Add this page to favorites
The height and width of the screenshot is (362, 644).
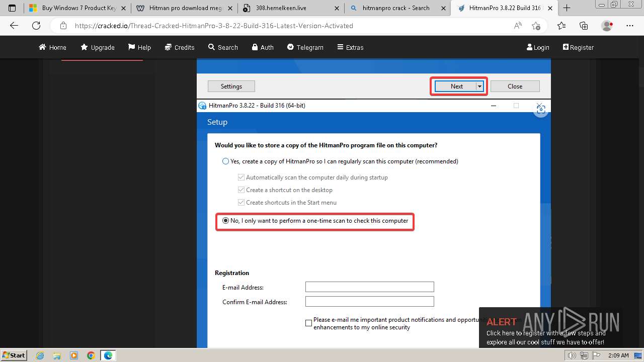tap(536, 26)
